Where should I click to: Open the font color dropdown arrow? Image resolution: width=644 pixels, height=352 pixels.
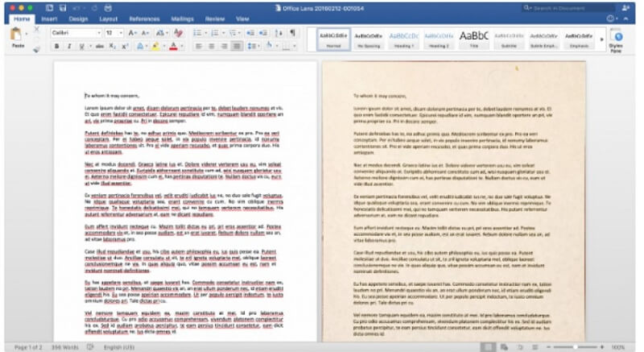182,47
